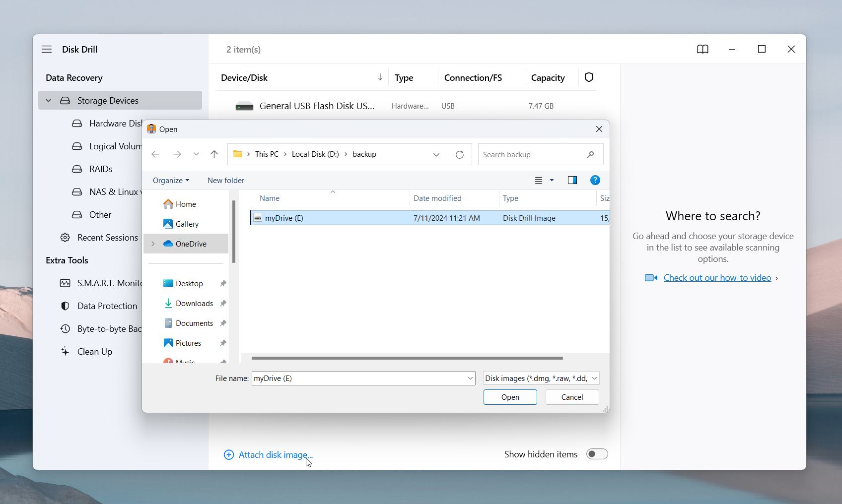Click Local Disk (D:) breadcrumb
Image resolution: width=842 pixels, height=504 pixels.
pyautogui.click(x=315, y=154)
